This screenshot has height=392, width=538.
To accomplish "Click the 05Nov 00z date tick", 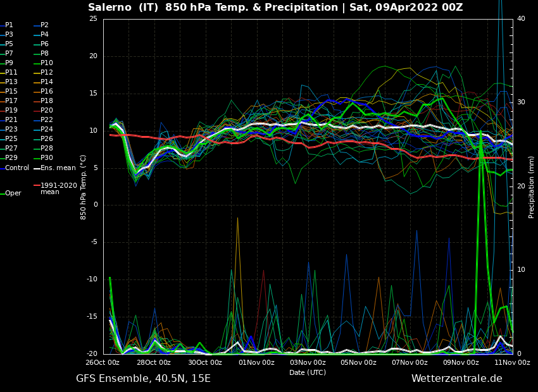I will 359,362.
